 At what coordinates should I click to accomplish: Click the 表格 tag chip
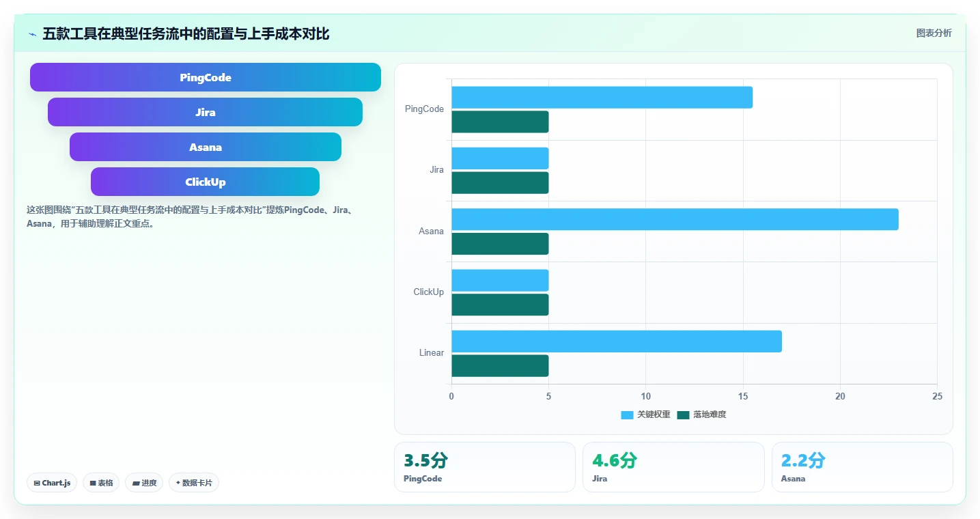(101, 483)
